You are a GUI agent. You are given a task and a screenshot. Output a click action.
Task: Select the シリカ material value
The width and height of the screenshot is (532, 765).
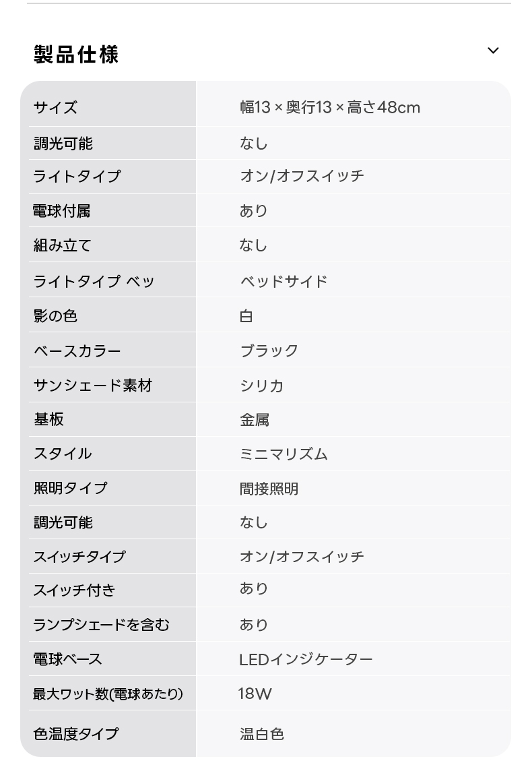[x=261, y=386]
